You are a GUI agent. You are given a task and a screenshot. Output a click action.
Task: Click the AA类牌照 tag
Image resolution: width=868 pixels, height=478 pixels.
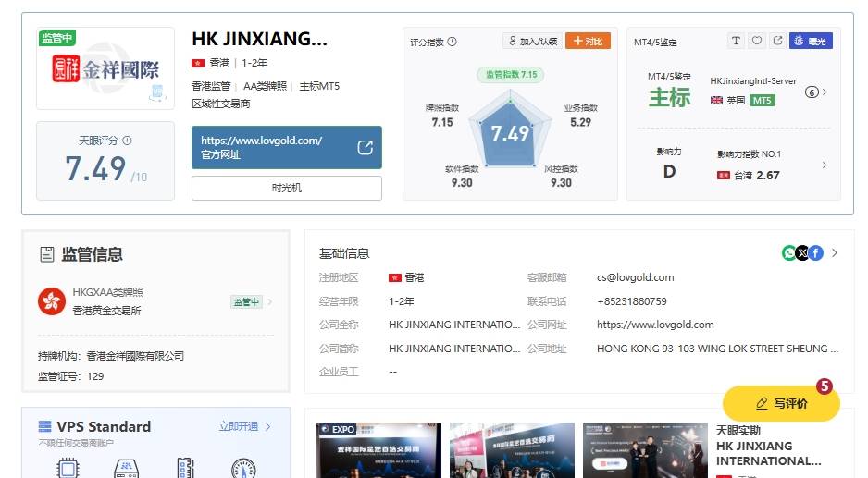(266, 86)
